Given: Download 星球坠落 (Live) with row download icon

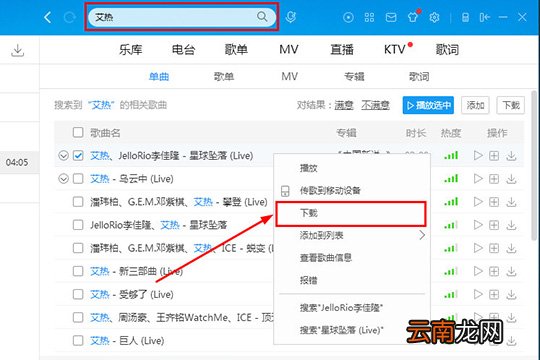Looking at the screenshot, I should pyautogui.click(x=511, y=156).
